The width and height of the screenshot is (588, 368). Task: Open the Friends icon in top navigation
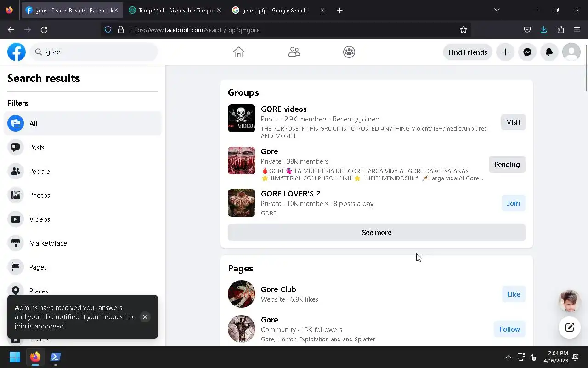pyautogui.click(x=294, y=52)
